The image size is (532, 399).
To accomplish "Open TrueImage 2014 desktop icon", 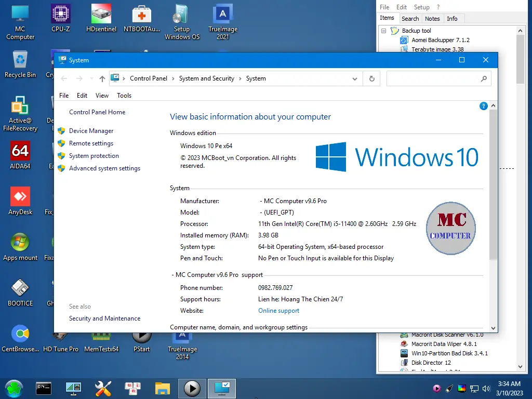I will [182, 346].
